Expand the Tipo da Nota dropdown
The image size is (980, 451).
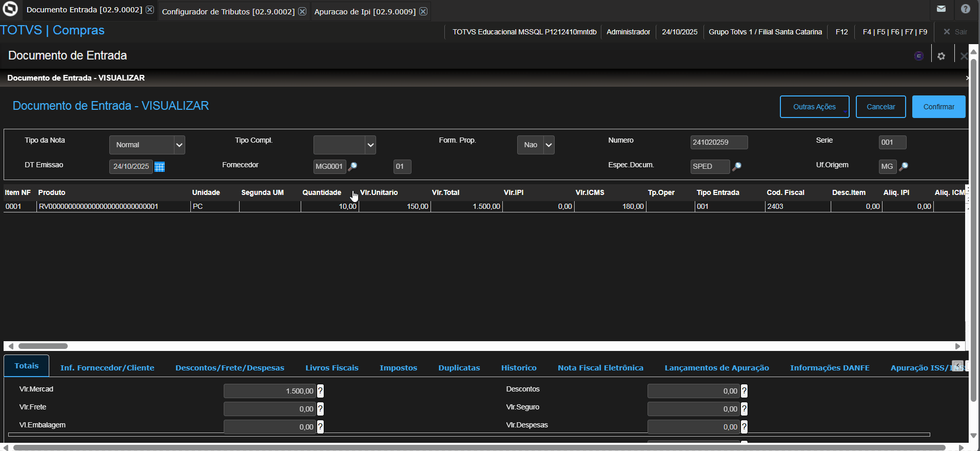[x=179, y=145]
